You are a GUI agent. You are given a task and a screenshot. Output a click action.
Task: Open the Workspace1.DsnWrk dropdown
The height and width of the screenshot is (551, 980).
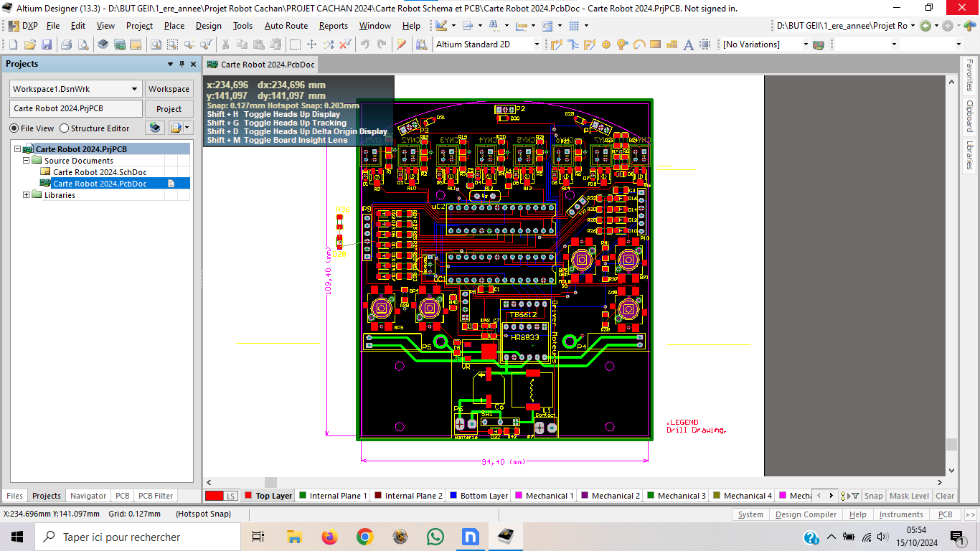134,89
